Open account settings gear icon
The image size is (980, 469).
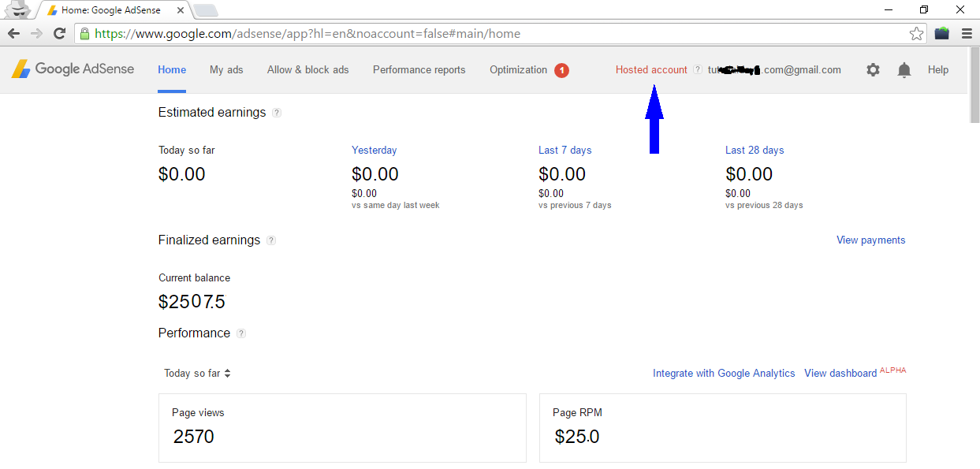[x=873, y=69]
